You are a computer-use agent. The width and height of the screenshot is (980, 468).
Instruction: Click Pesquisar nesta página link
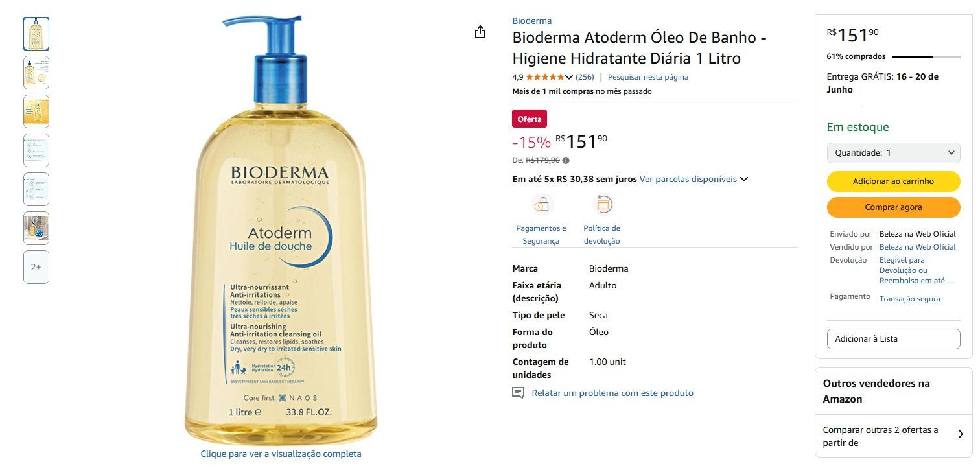click(x=648, y=77)
